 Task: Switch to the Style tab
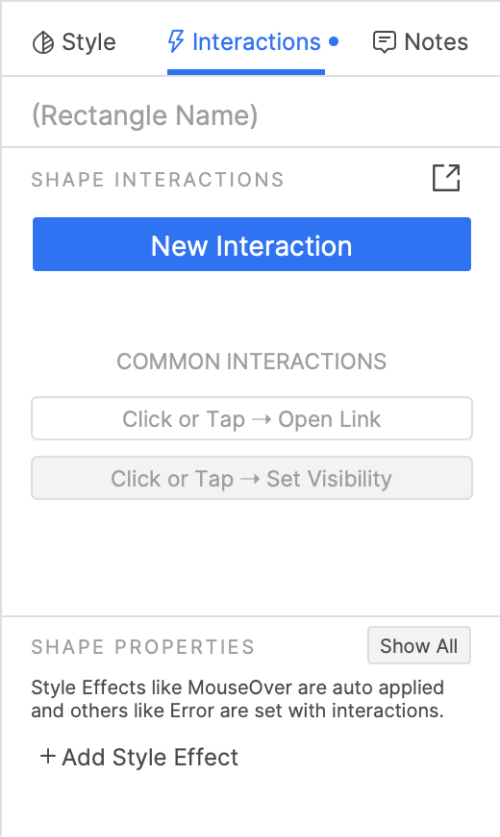pyautogui.click(x=74, y=42)
